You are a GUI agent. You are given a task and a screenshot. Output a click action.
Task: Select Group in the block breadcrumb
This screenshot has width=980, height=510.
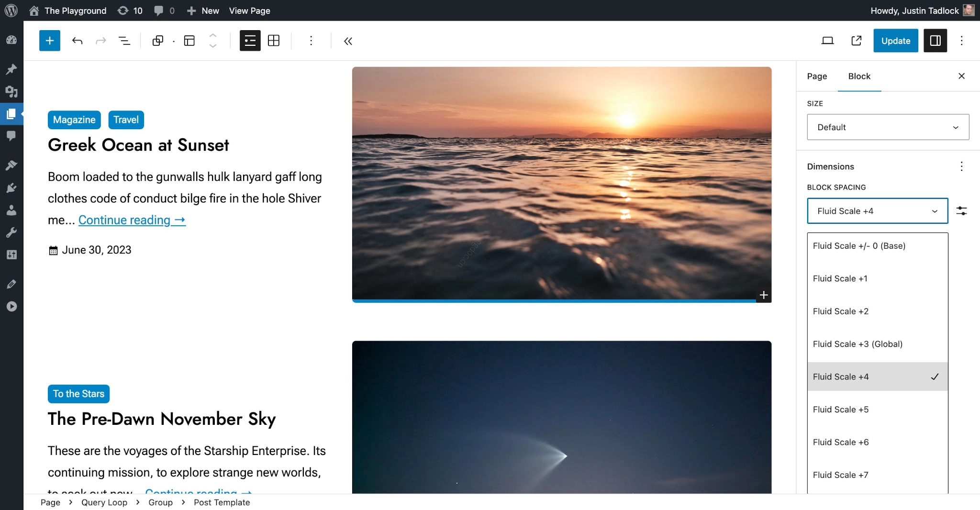pos(160,502)
